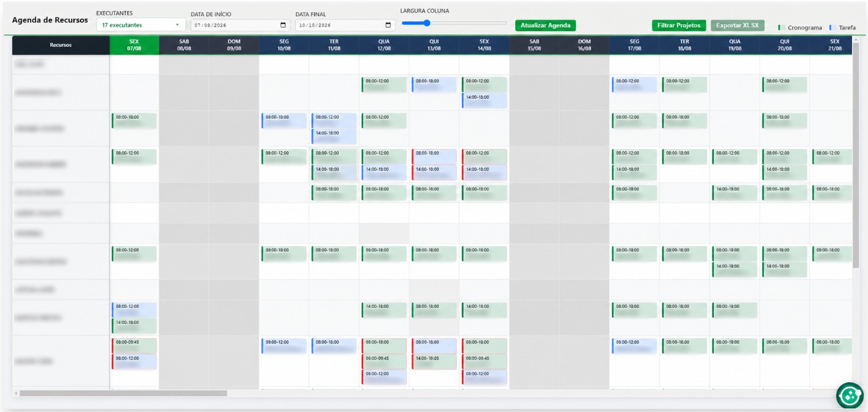The height and width of the screenshot is (412, 868).
Task: Click the Cronograma legend label
Action: tap(804, 28)
